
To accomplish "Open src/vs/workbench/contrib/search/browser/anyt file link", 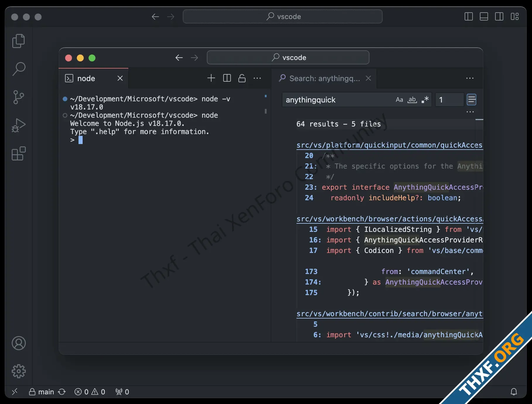I will 389,314.
